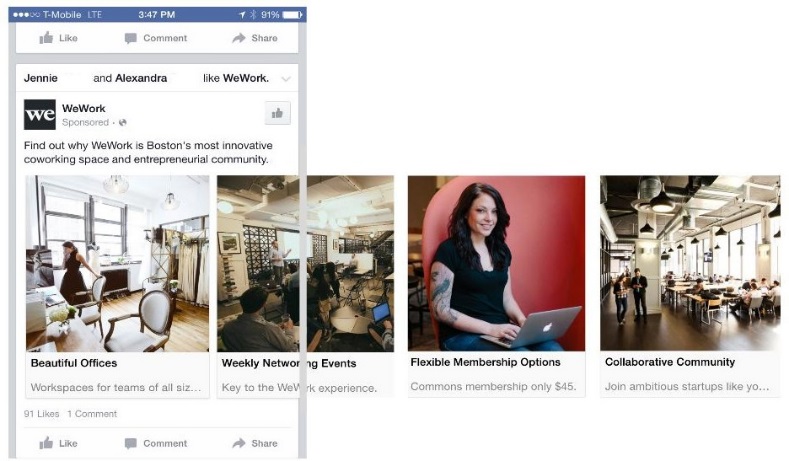The image size is (789, 461).
Task: View the 91 Likes count
Action: tap(41, 414)
